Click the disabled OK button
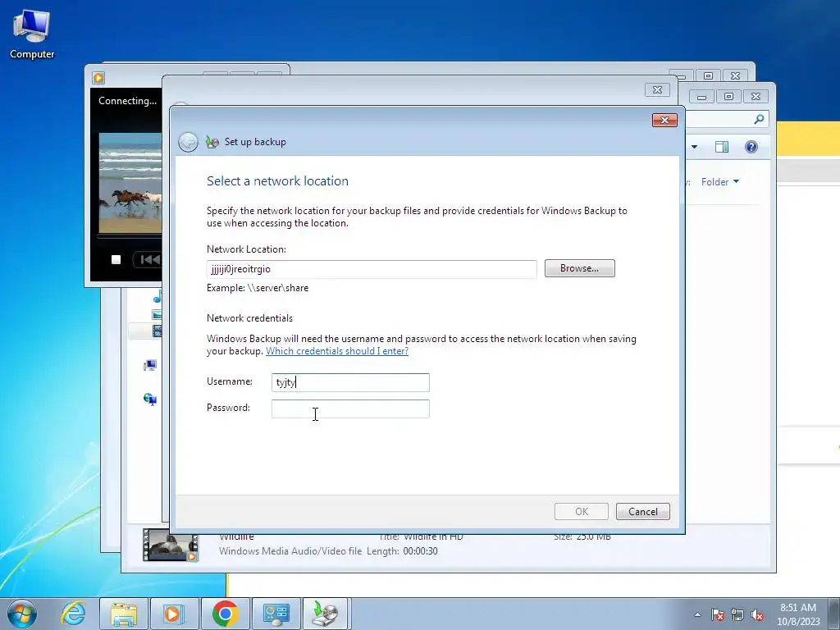840x630 pixels. (582, 512)
